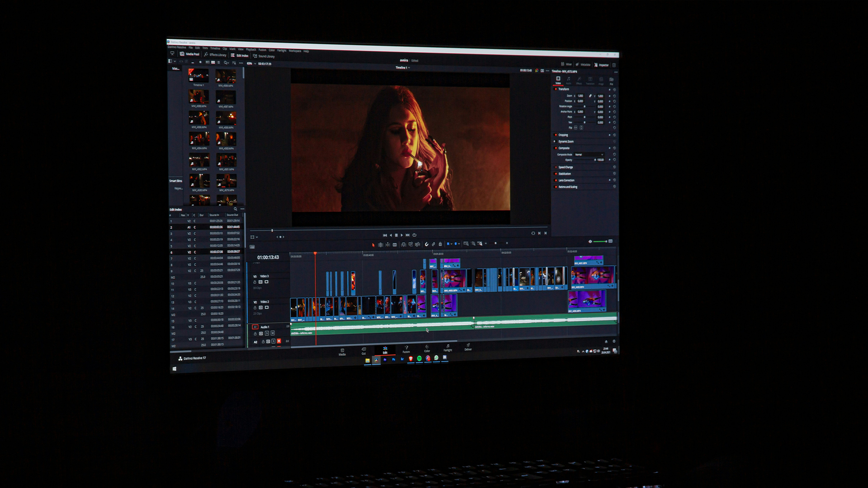The image size is (868, 488).
Task: Open the viewer zoom percentage dropdown
Action: click(251, 64)
